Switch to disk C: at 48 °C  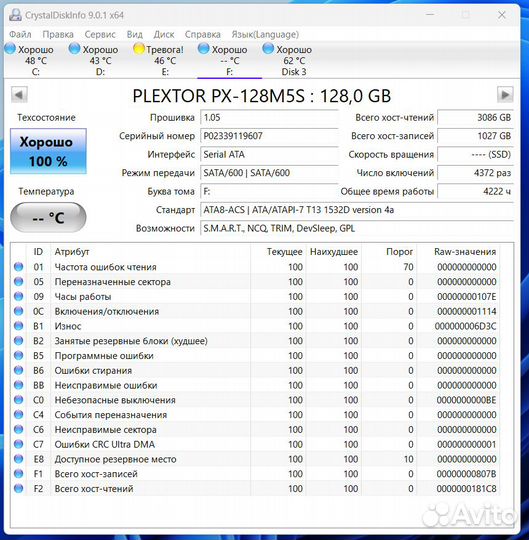click(30, 60)
